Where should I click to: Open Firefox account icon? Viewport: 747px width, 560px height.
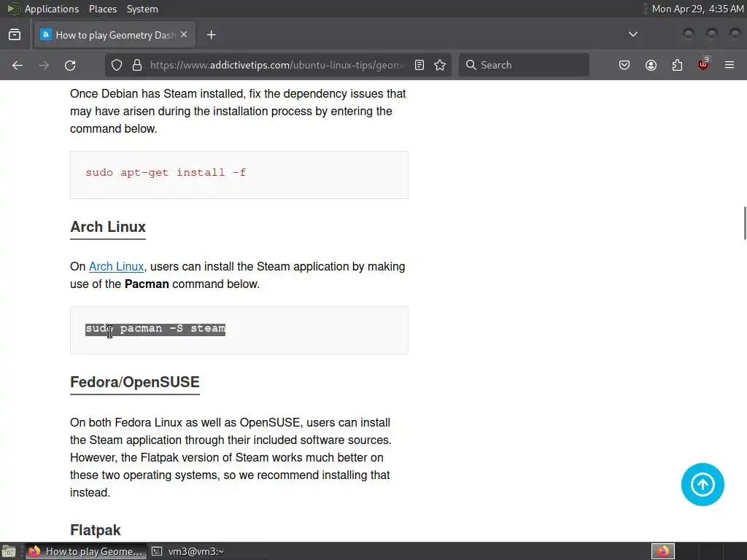click(x=651, y=65)
